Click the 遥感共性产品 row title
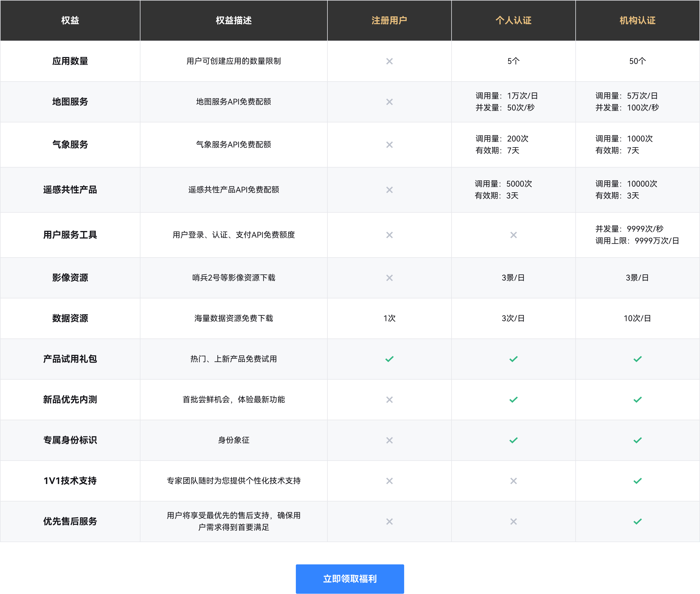 70,190
